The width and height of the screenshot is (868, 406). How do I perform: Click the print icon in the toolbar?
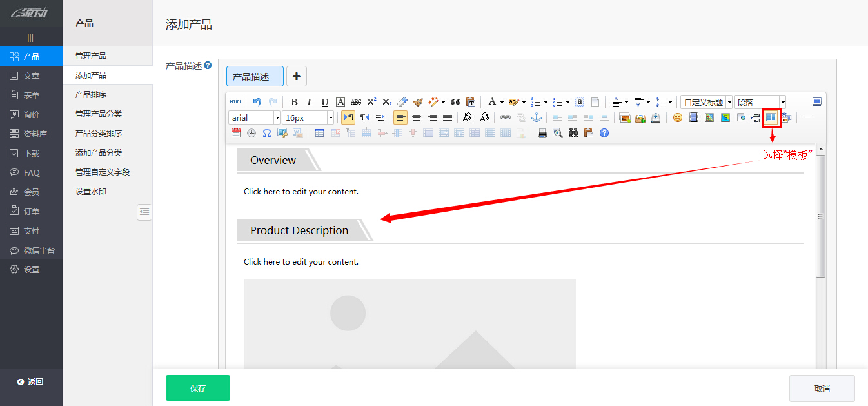point(542,133)
